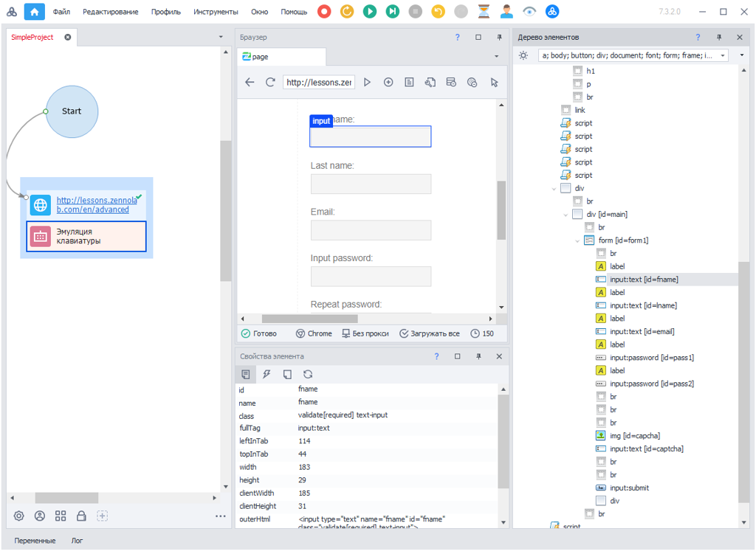The width and height of the screenshot is (756, 551).
Task: Collapse the div [id=main] tree node
Action: pyautogui.click(x=566, y=215)
